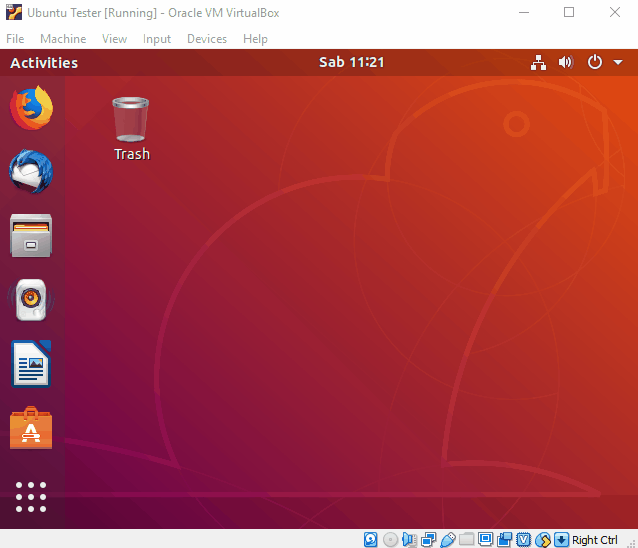The width and height of the screenshot is (638, 548).
Task: Expand the system menu arrow
Action: click(618, 63)
